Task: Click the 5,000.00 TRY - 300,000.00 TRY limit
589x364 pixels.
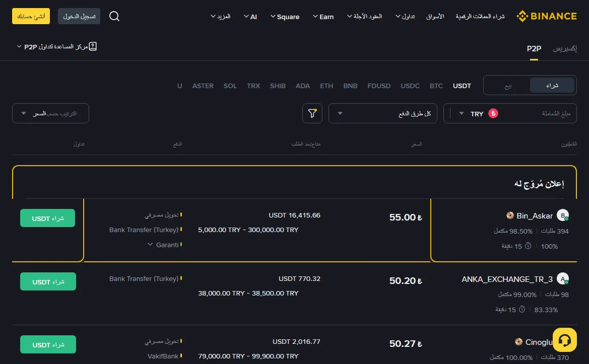Action: [248, 230]
